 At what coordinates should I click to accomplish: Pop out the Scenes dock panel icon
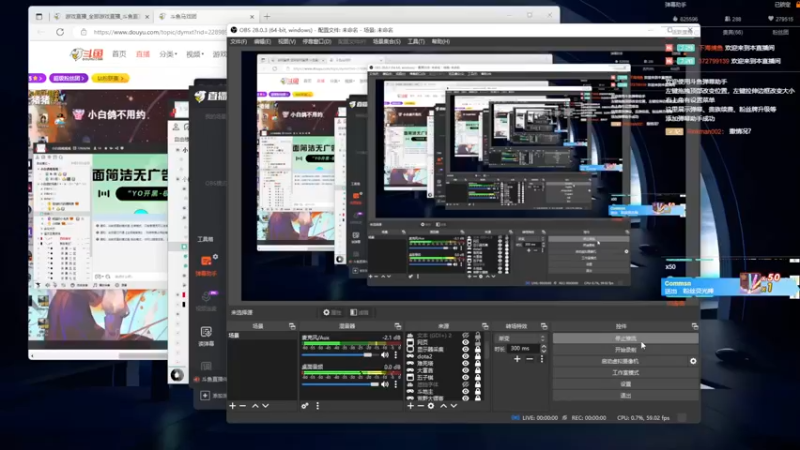(292, 326)
